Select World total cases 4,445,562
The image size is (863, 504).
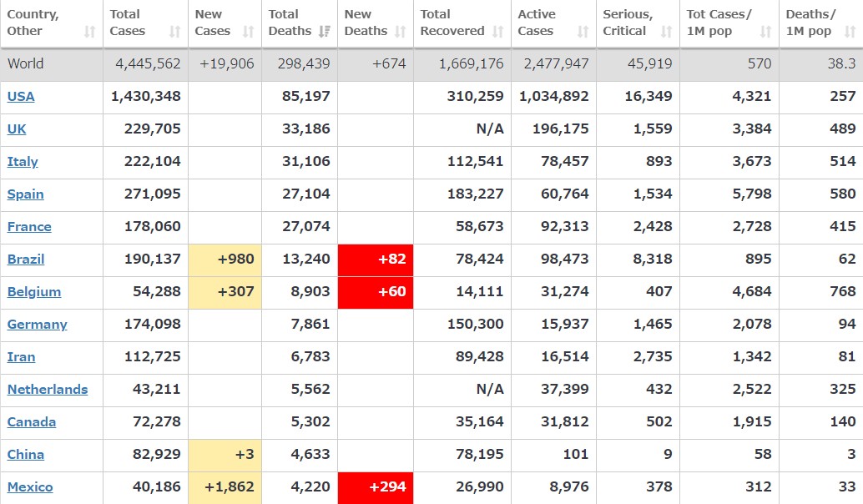[148, 63]
